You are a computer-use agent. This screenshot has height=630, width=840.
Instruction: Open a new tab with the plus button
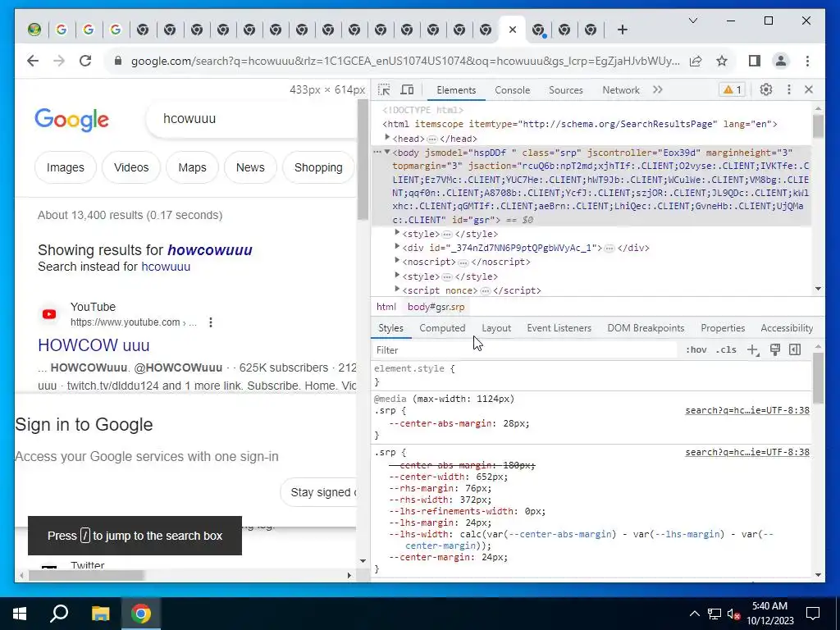tap(622, 30)
